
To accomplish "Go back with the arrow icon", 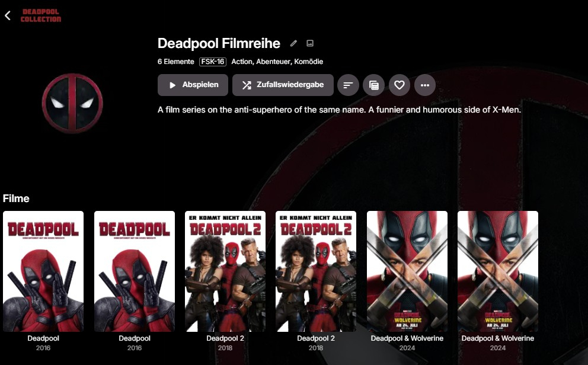I will (x=8, y=15).
